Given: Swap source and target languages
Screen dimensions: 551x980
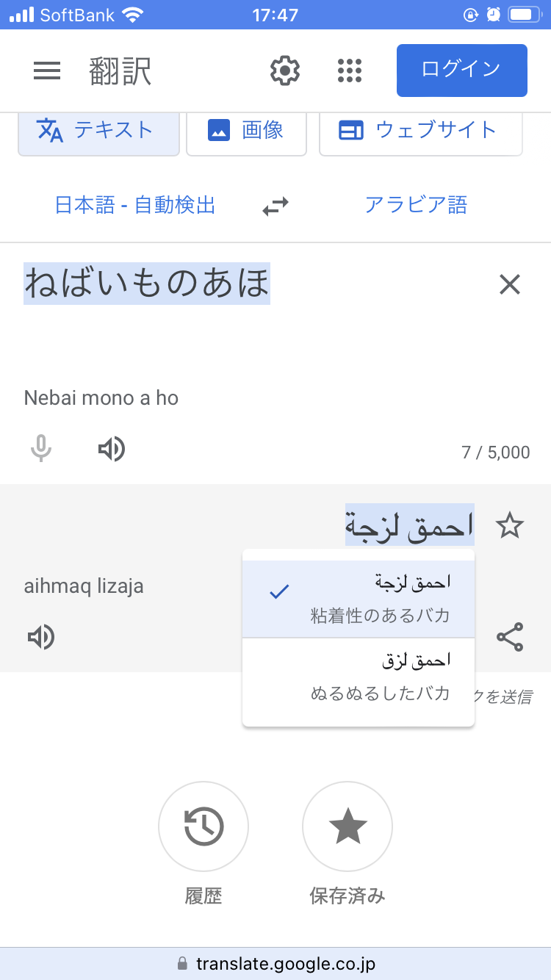Looking at the screenshot, I should pos(275,207).
